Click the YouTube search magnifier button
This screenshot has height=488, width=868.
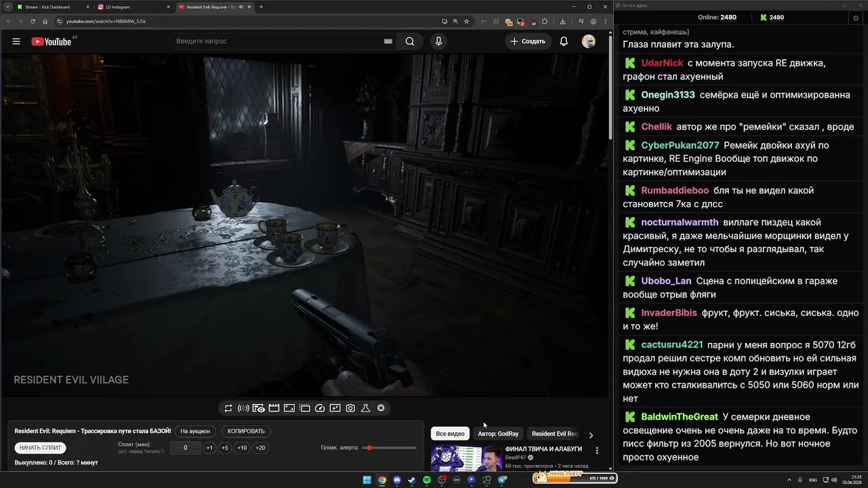click(410, 41)
